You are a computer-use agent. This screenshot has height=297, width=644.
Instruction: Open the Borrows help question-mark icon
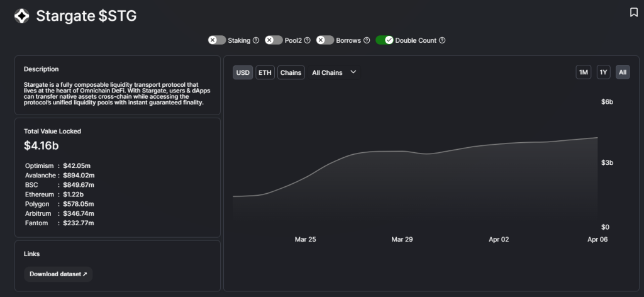pyautogui.click(x=367, y=40)
